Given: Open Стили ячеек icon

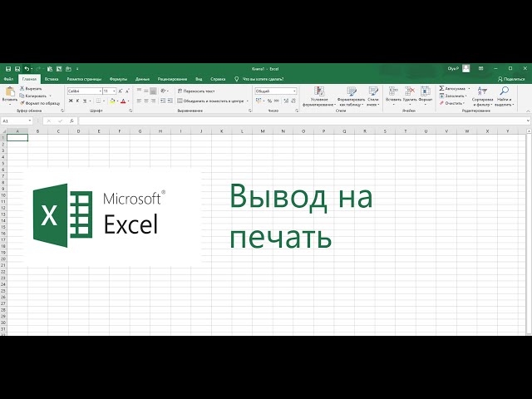Looking at the screenshot, I should point(373,91).
